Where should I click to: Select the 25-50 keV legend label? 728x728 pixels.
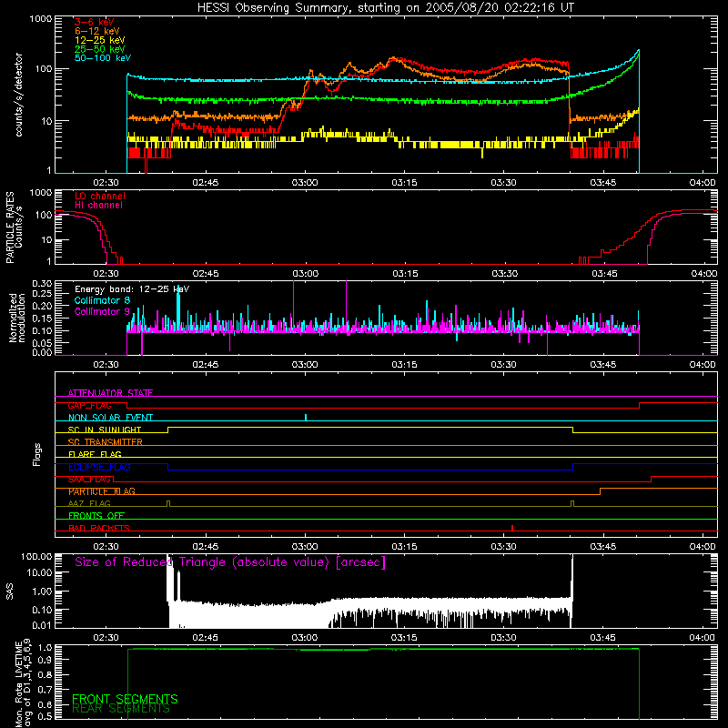[100, 49]
